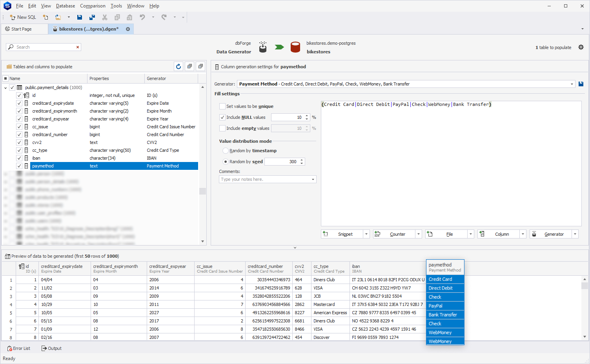This screenshot has width=590, height=364.
Task: Open the settings gear icon
Action: (581, 47)
